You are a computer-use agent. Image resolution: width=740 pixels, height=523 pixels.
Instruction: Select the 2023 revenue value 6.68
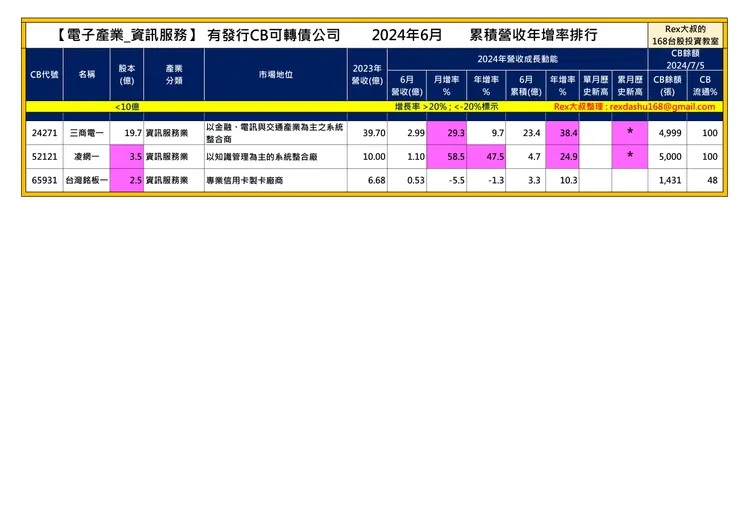pos(377,180)
